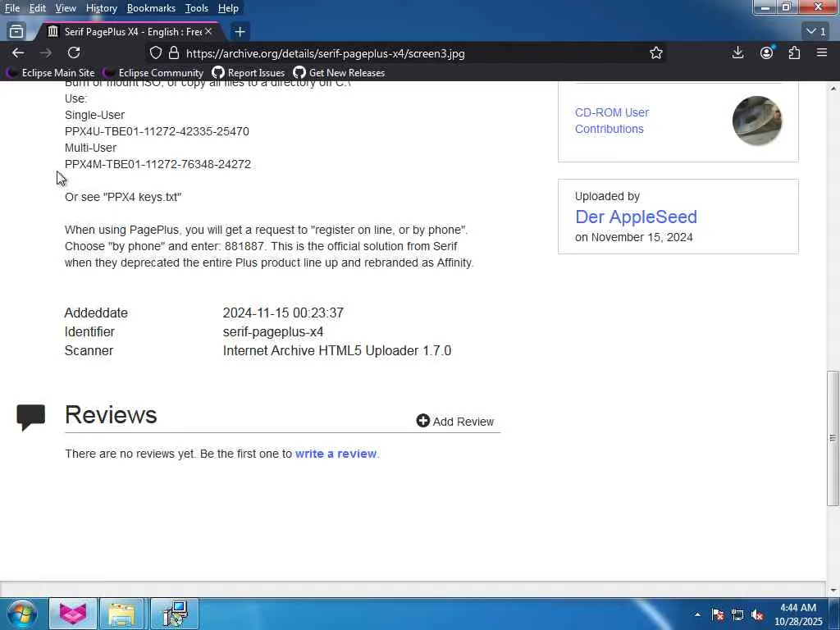
Task: Show hidden system tray icons
Action: [x=697, y=614]
